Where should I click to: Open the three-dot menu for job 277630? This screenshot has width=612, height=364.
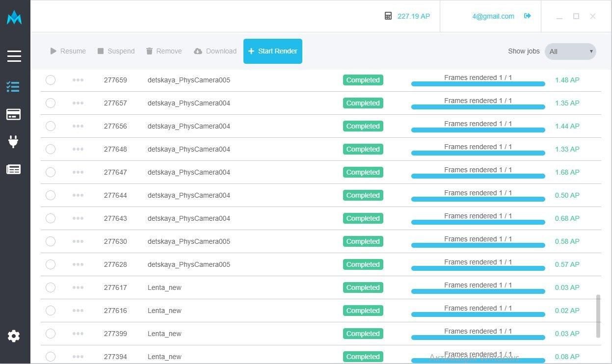(x=78, y=241)
